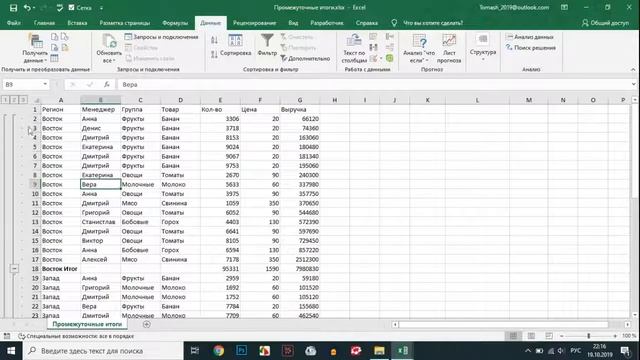The height and width of the screenshot is (360, 640).
Task: Open Chrome from the taskbar
Action: 219,351
